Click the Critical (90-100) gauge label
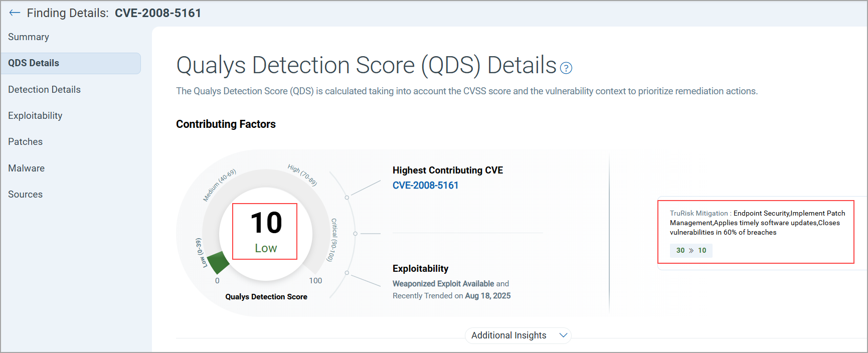The image size is (868, 353). [333, 240]
